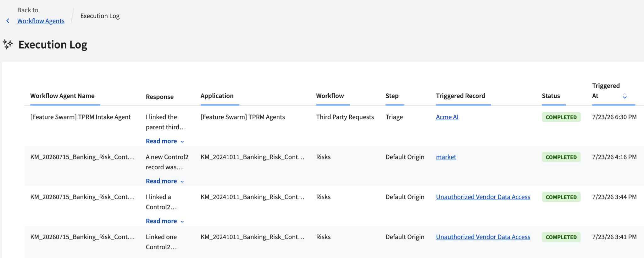
Task: Click the COMPLETED badge in the Acme AI row
Action: click(x=561, y=117)
